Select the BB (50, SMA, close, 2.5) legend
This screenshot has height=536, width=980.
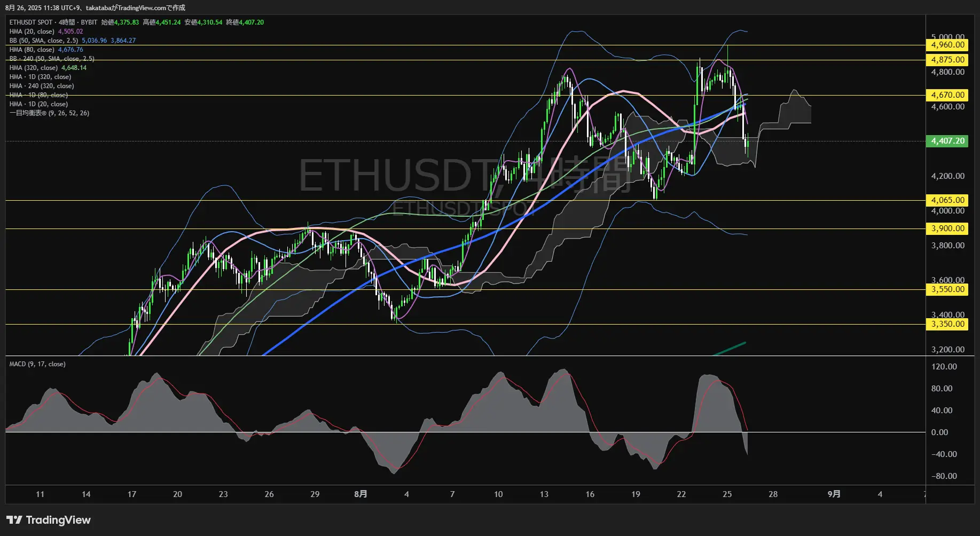click(x=44, y=41)
